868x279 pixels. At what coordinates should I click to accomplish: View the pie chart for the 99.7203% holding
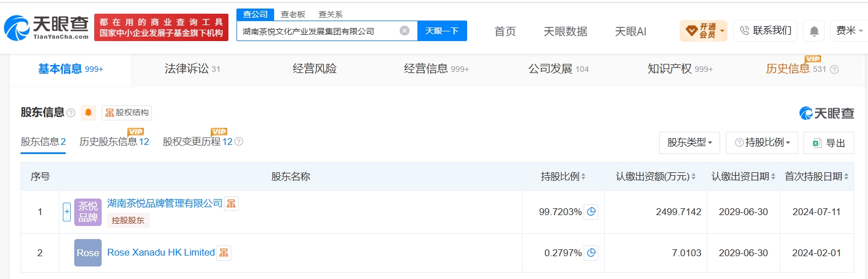tap(591, 212)
